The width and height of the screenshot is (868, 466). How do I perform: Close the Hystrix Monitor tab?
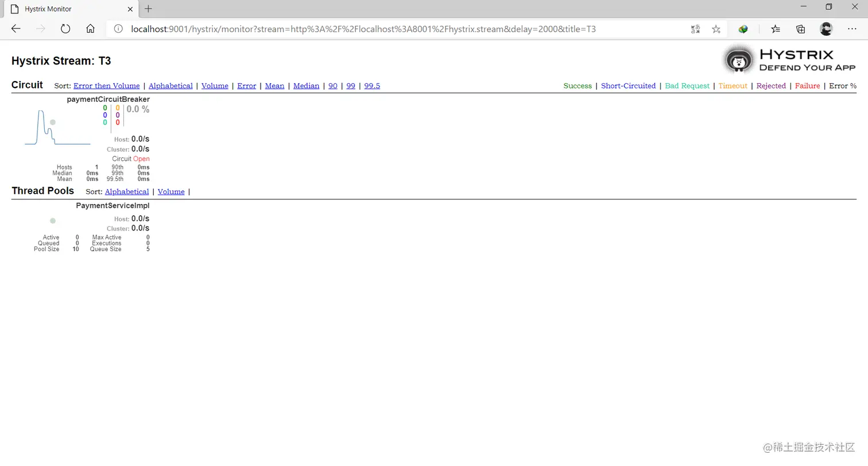(x=130, y=9)
